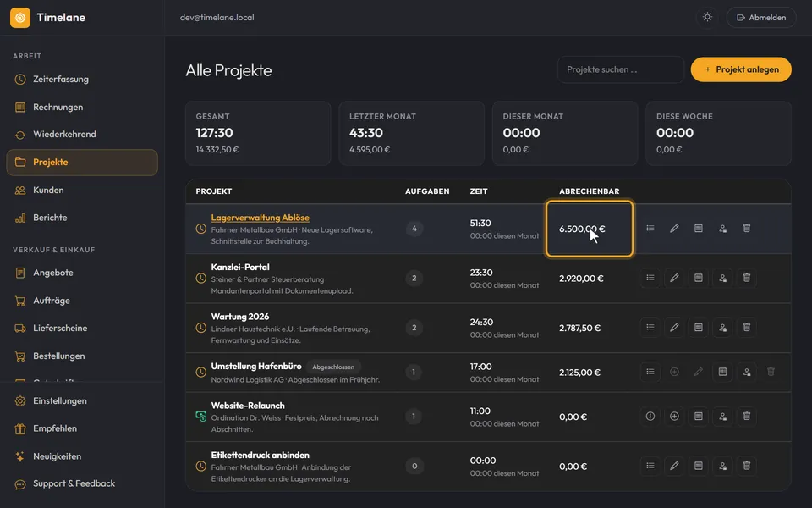812x508 pixels.
Task: Click the Gesamt 127:30 summary card
Action: [x=258, y=133]
